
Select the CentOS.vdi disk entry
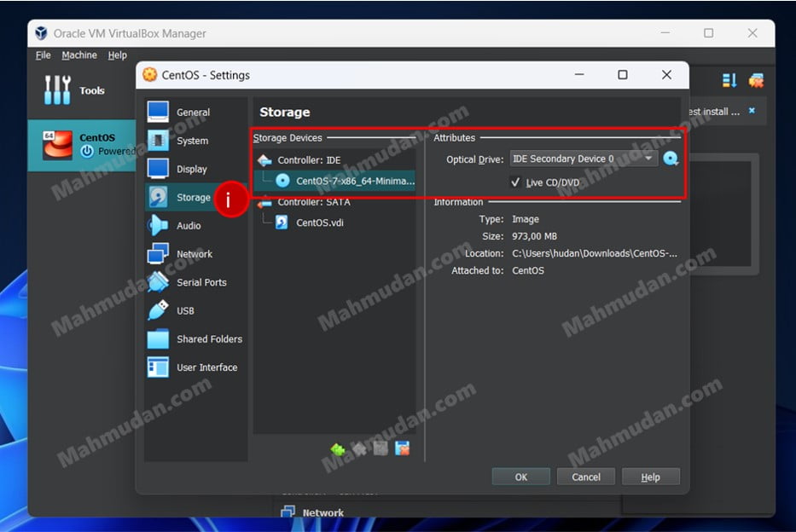coord(334,223)
